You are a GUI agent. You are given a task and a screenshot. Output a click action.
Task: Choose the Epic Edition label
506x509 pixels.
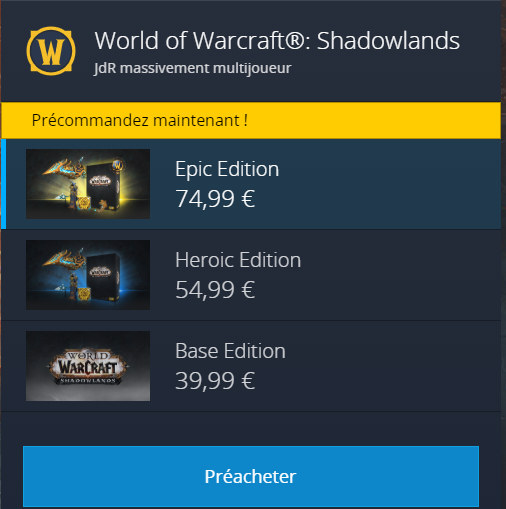pos(227,169)
